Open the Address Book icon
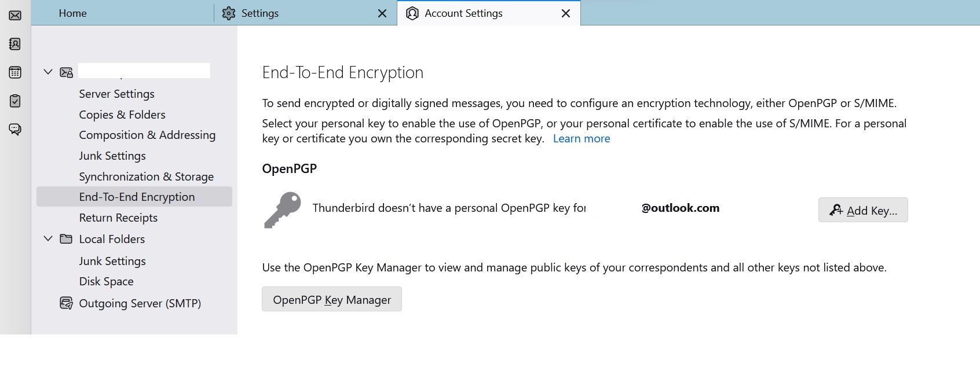Image resolution: width=980 pixels, height=375 pixels. point(15,44)
